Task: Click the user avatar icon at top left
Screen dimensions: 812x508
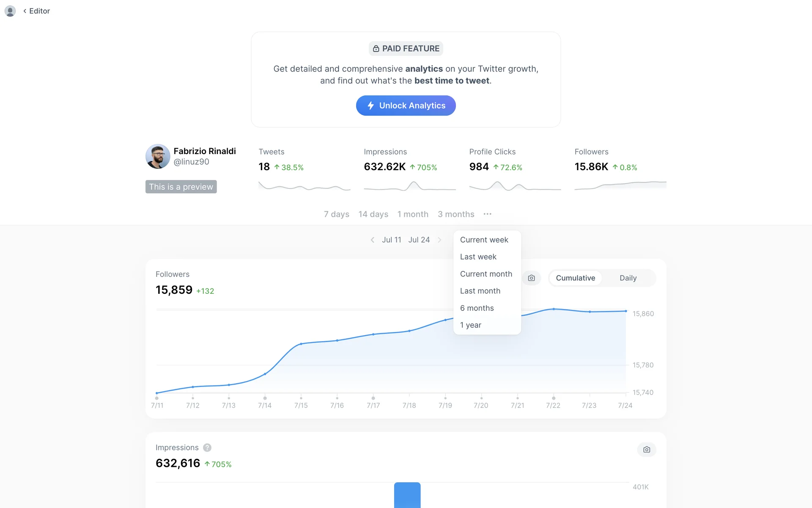Action: tap(10, 11)
